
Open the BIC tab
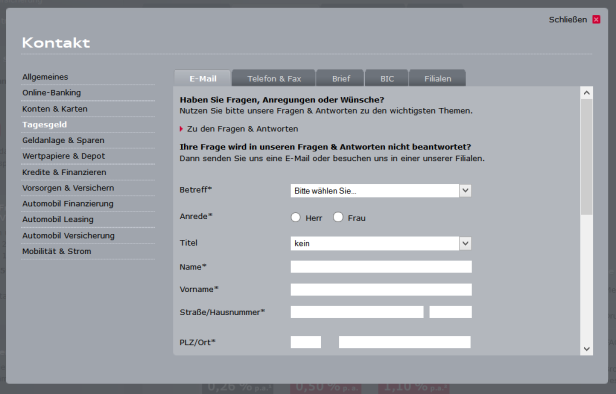point(387,78)
